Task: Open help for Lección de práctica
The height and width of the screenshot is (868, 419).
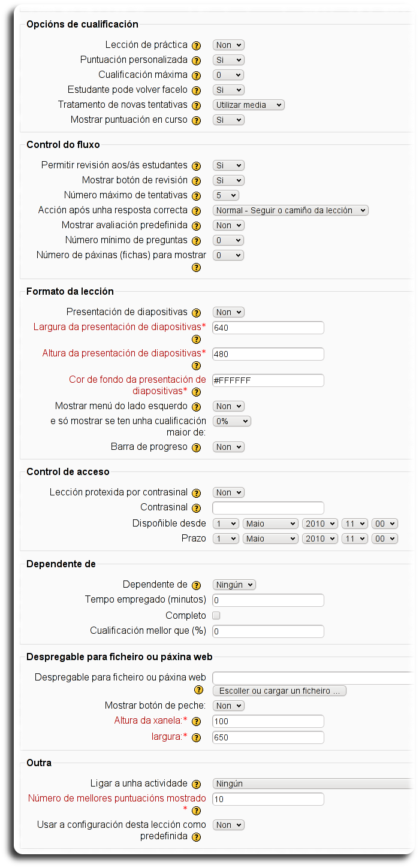Action: pos(196,46)
